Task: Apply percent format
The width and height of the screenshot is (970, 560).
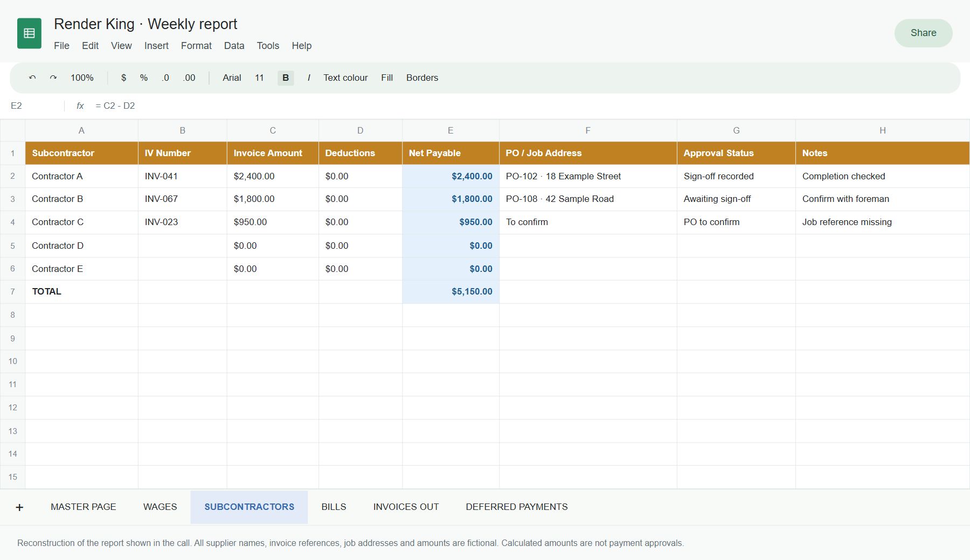Action: 144,78
